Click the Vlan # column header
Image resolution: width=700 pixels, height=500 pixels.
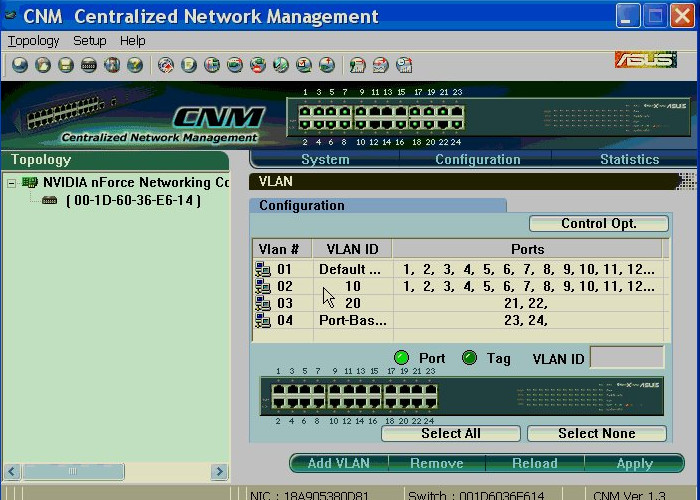[282, 249]
